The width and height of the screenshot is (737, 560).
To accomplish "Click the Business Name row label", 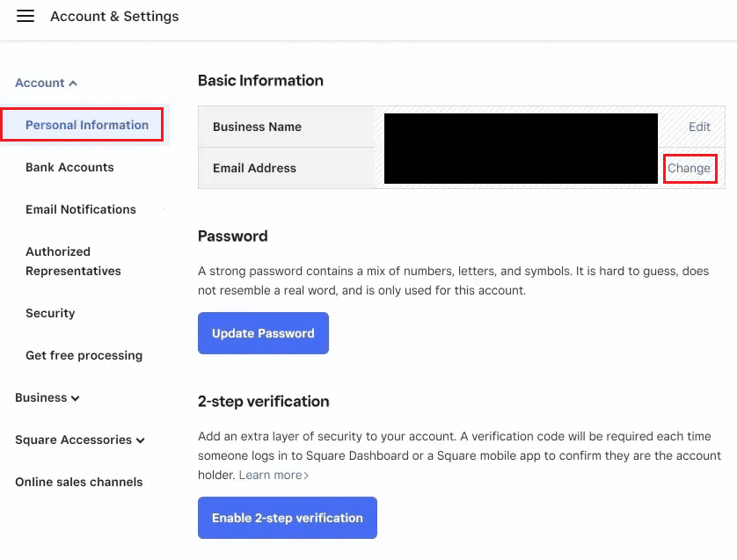I will 257,127.
